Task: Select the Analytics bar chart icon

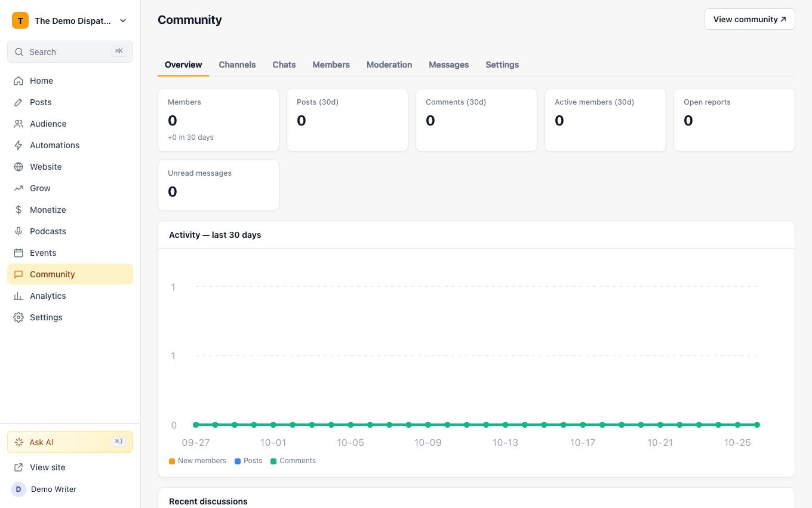Action: (x=19, y=296)
